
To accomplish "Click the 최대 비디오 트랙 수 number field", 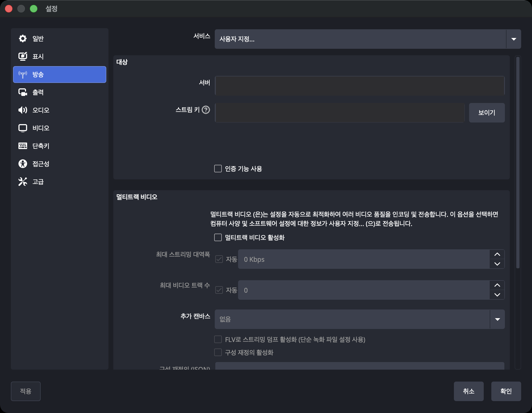I will tap(364, 290).
